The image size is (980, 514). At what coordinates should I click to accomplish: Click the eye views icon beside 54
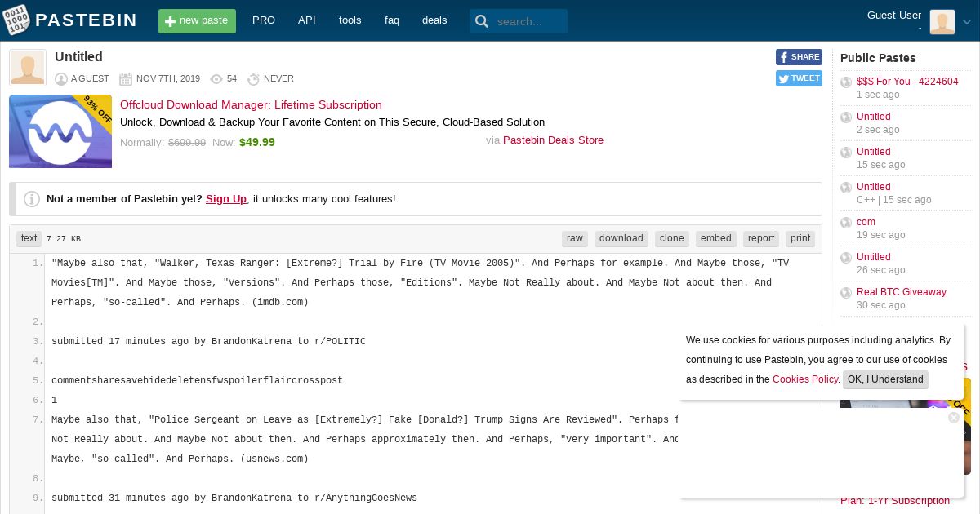pos(216,79)
